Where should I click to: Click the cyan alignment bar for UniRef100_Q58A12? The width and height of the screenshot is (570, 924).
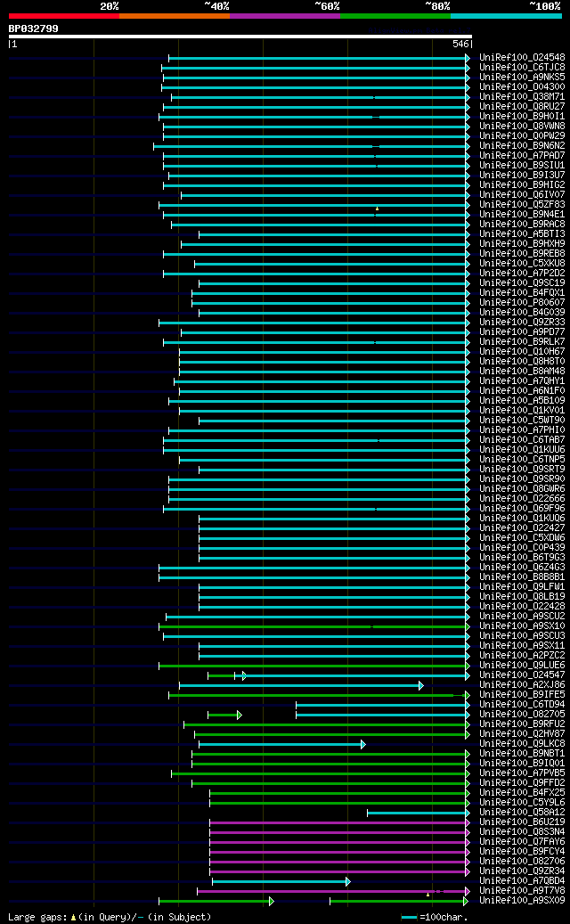(419, 813)
